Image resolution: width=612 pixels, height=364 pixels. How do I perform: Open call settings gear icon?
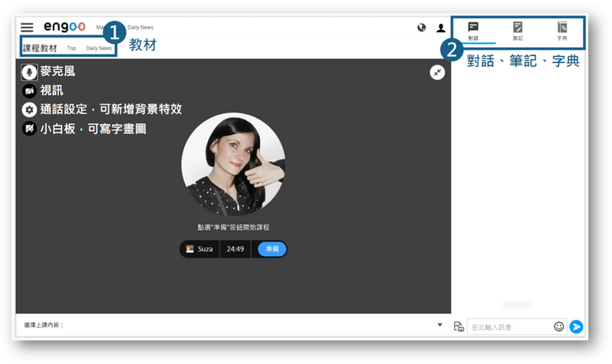(x=29, y=110)
